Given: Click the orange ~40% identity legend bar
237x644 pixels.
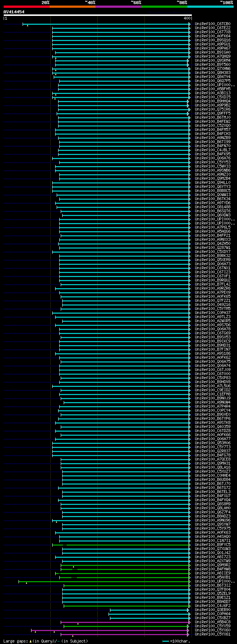Looking at the screenshot, I should point(73,6).
